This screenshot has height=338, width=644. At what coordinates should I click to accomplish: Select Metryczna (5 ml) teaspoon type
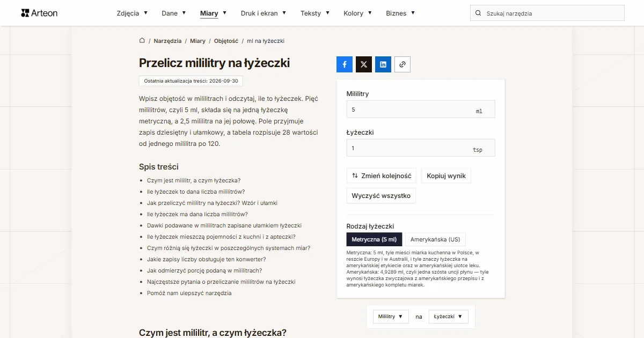(x=374, y=239)
